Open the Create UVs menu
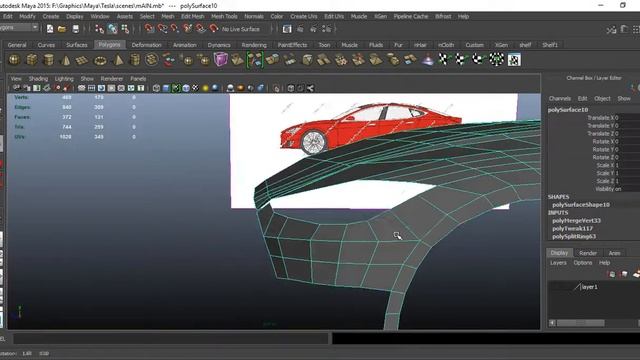This screenshot has width=640, height=360. (x=304, y=16)
